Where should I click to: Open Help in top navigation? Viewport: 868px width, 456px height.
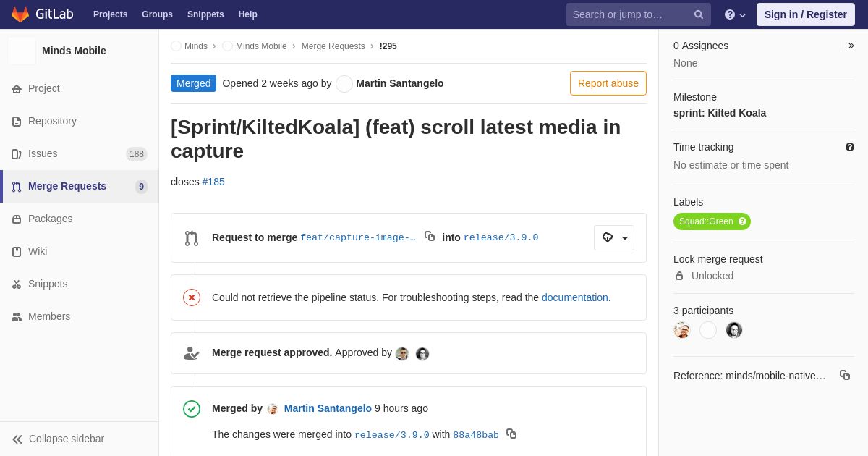[248, 14]
